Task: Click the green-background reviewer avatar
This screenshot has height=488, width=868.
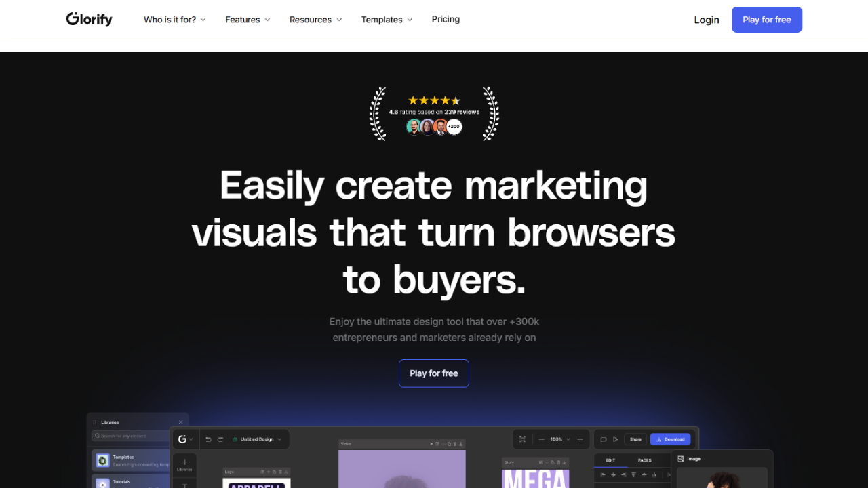Action: click(414, 127)
